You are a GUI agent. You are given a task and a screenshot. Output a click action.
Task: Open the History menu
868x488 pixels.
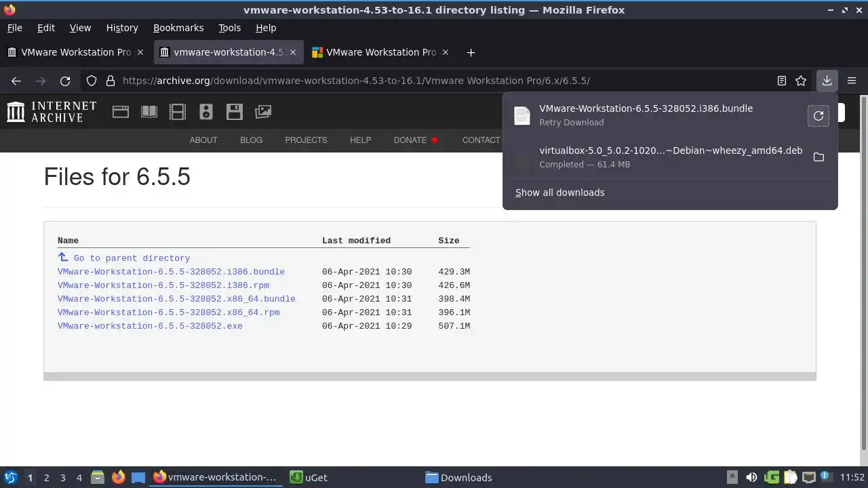(122, 28)
